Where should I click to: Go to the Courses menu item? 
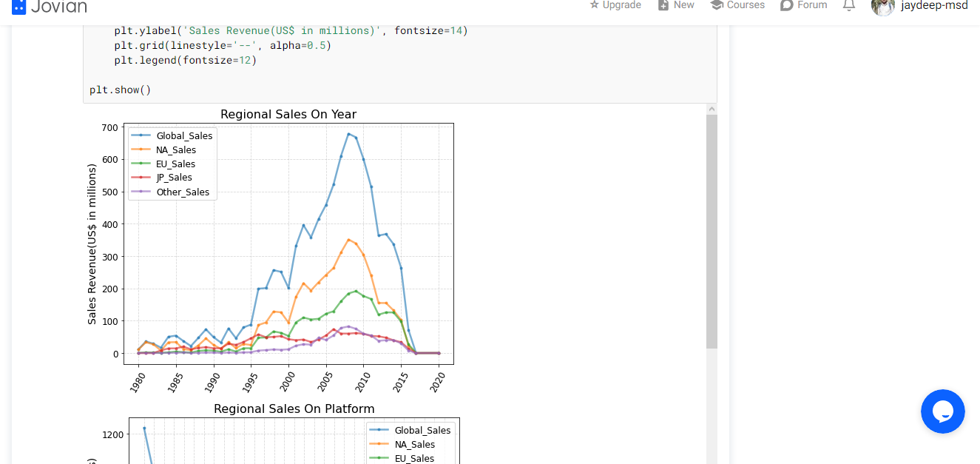(x=746, y=4)
